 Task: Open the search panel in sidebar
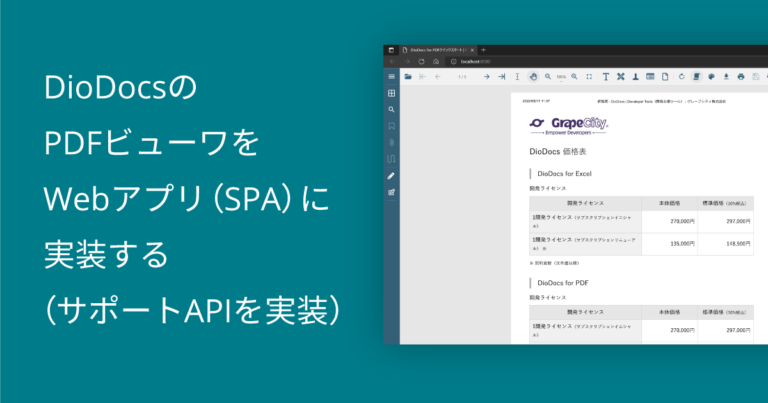coord(391,110)
